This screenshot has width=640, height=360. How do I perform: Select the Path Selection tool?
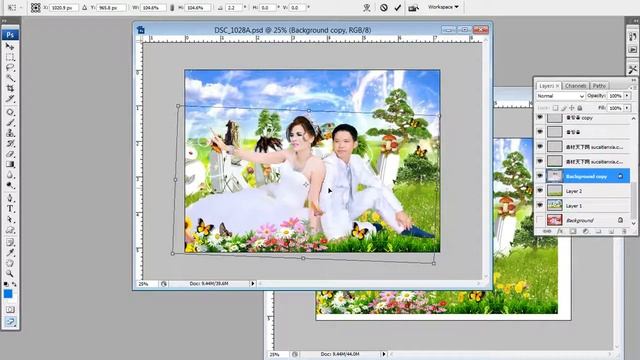(10, 220)
